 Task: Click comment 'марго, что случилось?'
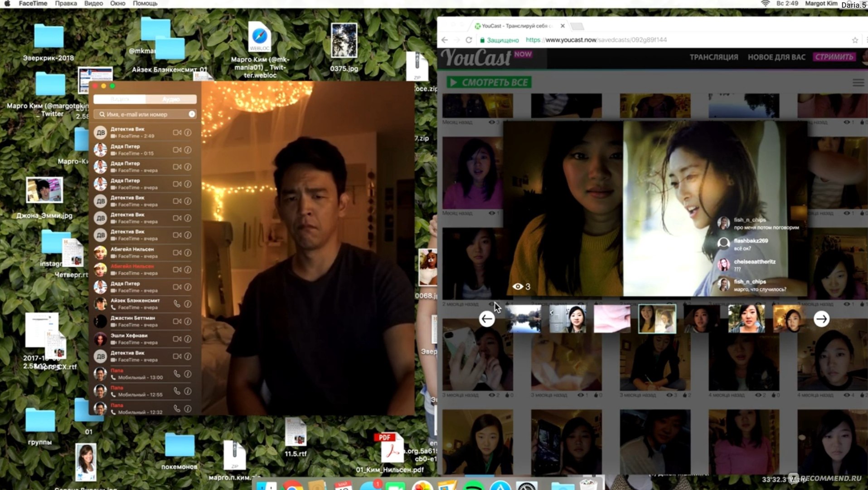point(760,289)
